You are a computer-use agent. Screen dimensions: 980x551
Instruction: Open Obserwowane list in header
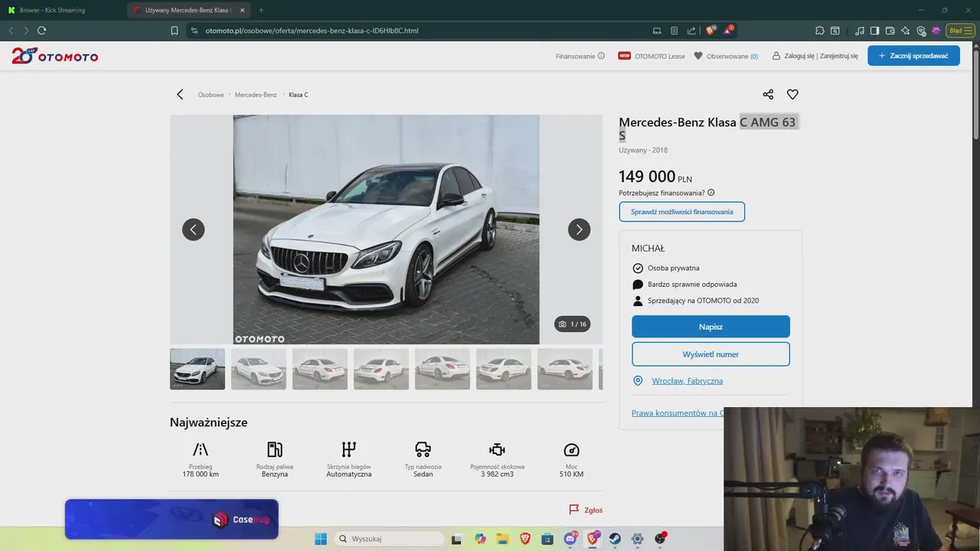click(x=726, y=56)
